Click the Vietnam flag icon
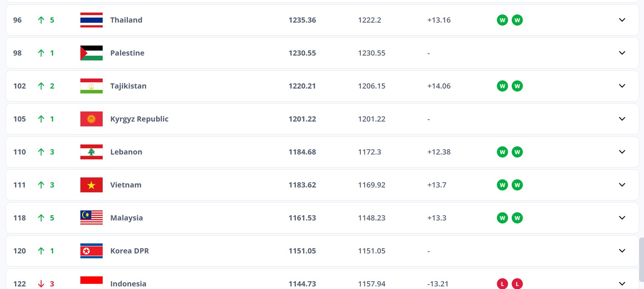 click(91, 185)
